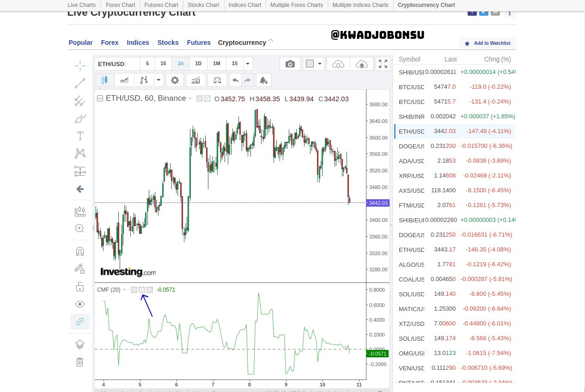The height and width of the screenshot is (392, 585).
Task: Open the measure tool with ruler bars
Action: [80, 211]
